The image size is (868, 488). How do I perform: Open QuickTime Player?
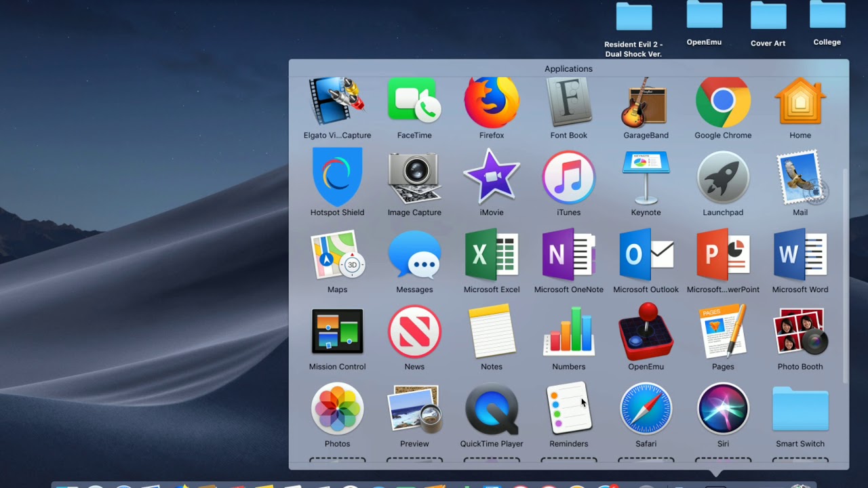click(x=492, y=409)
